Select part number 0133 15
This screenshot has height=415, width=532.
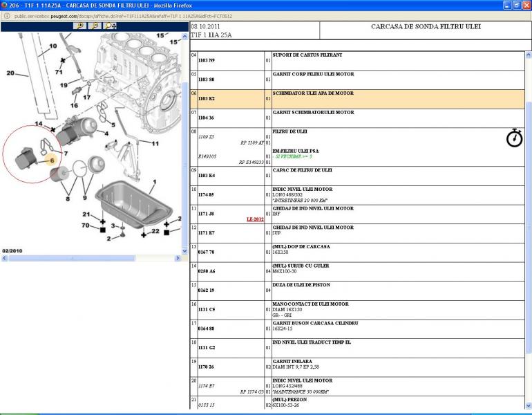[x=207, y=405]
